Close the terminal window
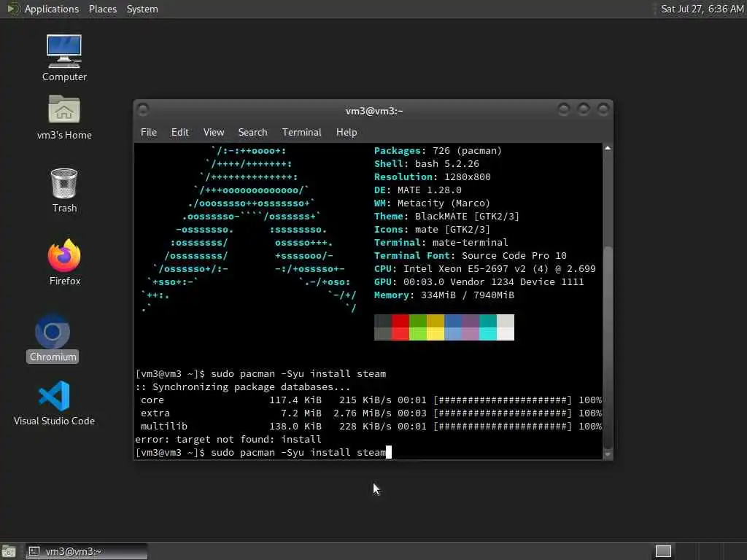This screenshot has height=560, width=747. (603, 110)
